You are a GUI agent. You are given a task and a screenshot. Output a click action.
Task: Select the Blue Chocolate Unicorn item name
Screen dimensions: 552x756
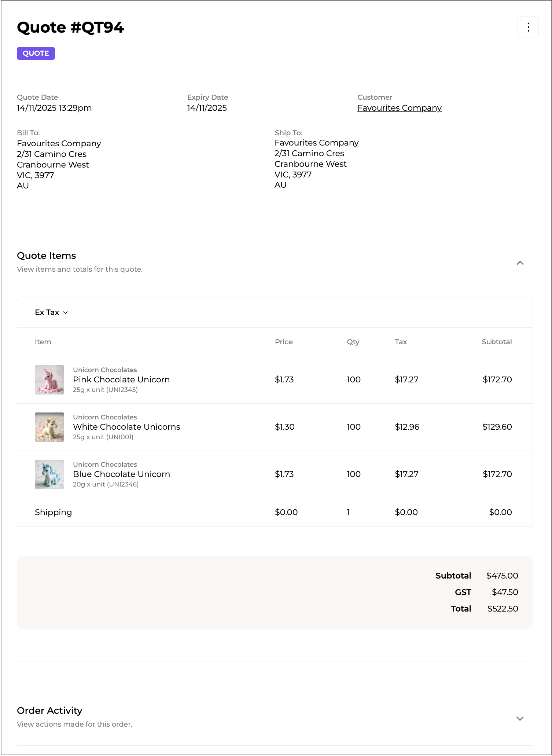click(121, 474)
